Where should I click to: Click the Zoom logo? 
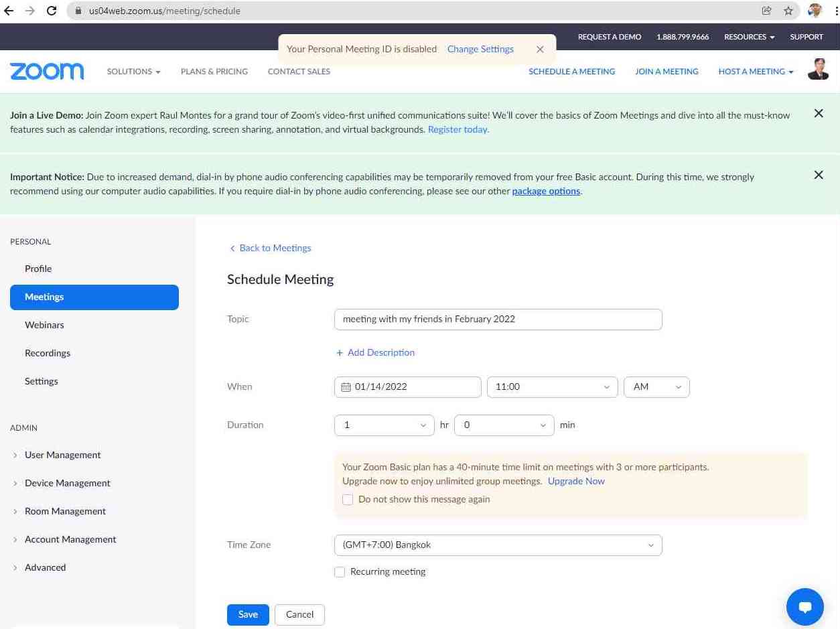point(47,71)
